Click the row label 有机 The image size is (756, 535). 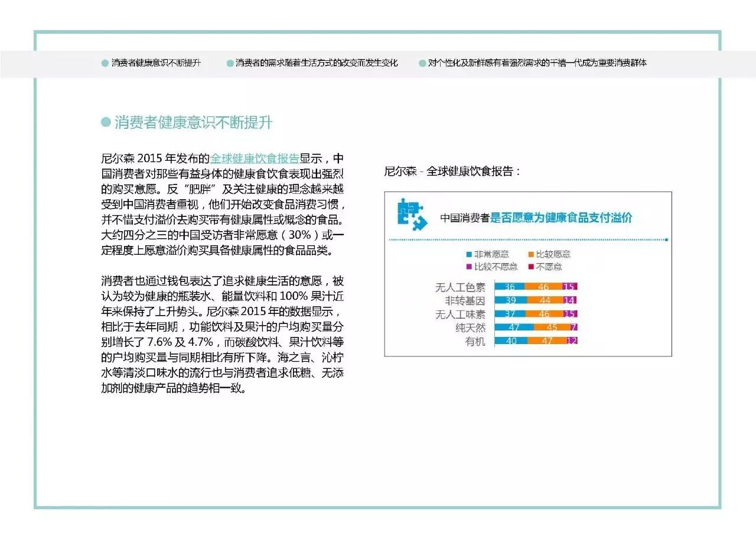[x=475, y=342]
